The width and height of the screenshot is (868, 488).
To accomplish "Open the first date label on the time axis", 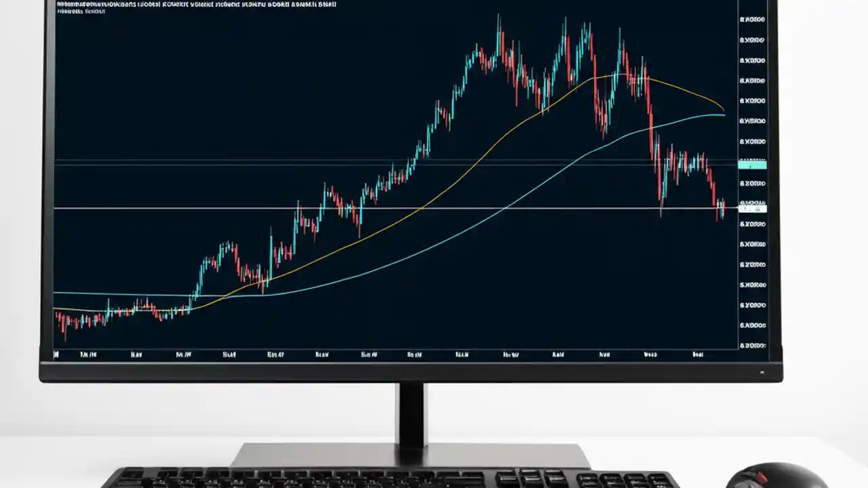I will [56, 354].
